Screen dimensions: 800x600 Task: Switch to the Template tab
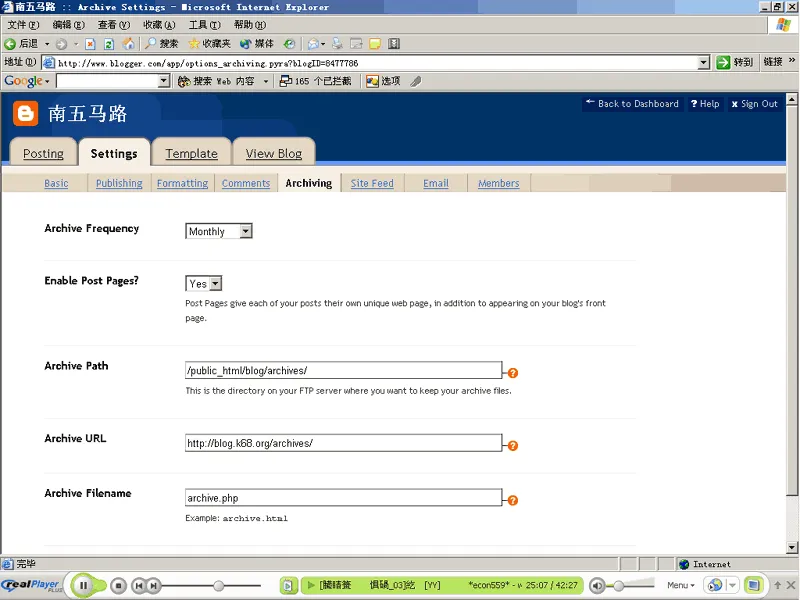click(191, 153)
